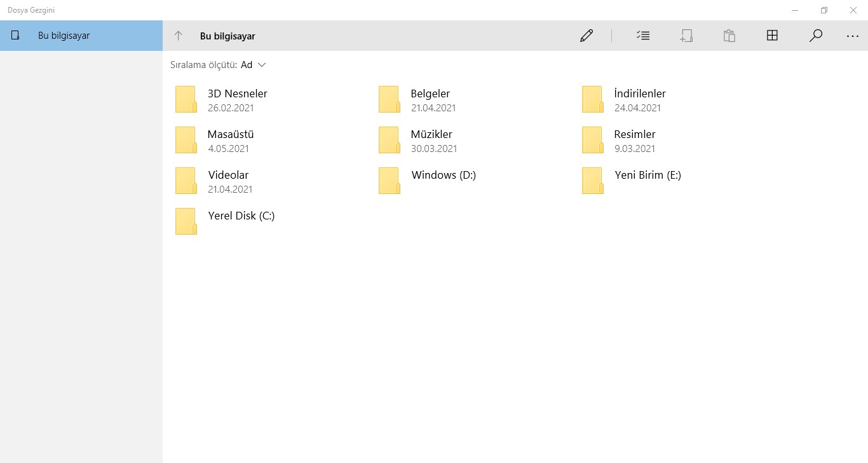
Task: Open the Yerel Disk (C:) drive icon
Action: (x=186, y=221)
